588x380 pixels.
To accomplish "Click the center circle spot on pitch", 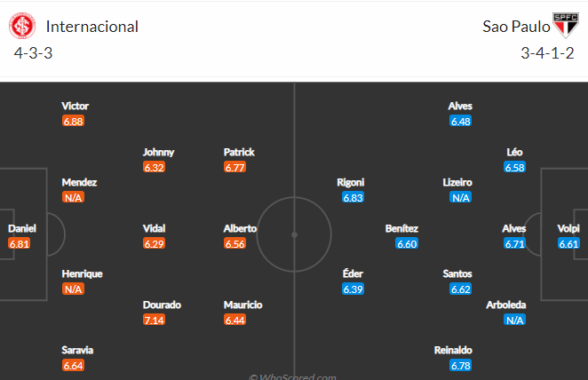I will 294,234.
